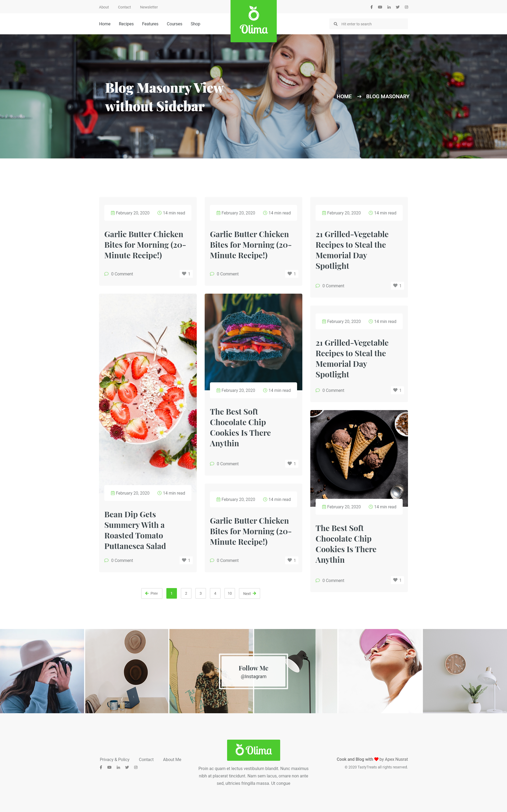
Task: Open Facebook icon in top header
Action: point(371,7)
